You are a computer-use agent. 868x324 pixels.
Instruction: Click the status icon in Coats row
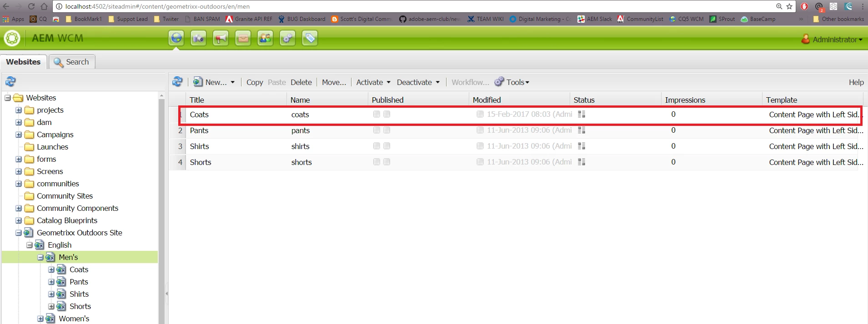(582, 114)
